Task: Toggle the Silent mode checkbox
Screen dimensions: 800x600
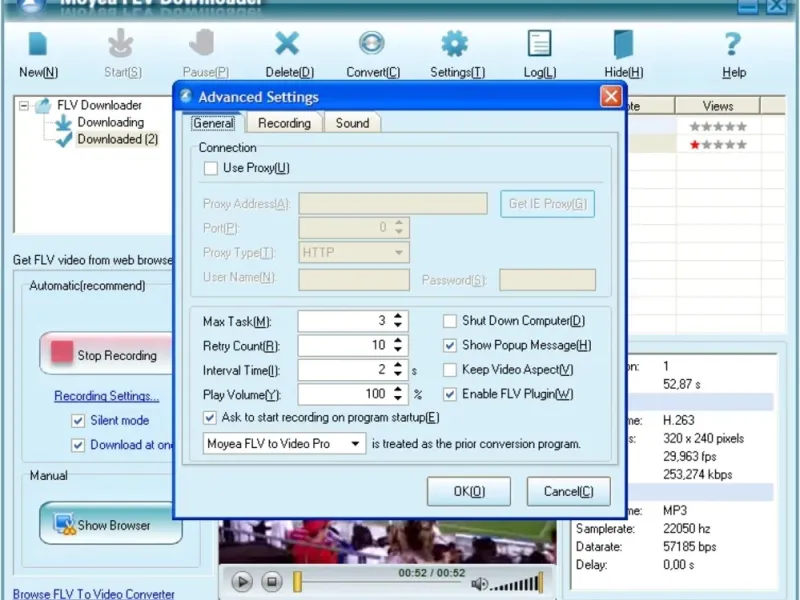Action: click(78, 420)
